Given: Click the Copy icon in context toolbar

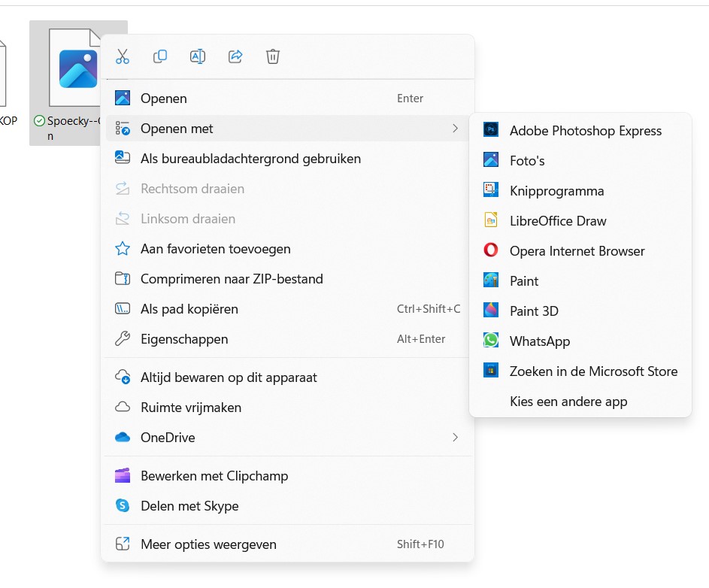Looking at the screenshot, I should tap(160, 56).
